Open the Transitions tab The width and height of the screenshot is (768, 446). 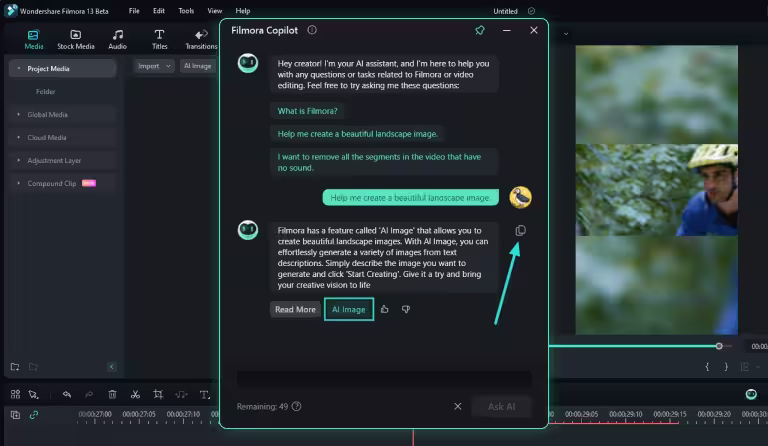click(x=201, y=39)
